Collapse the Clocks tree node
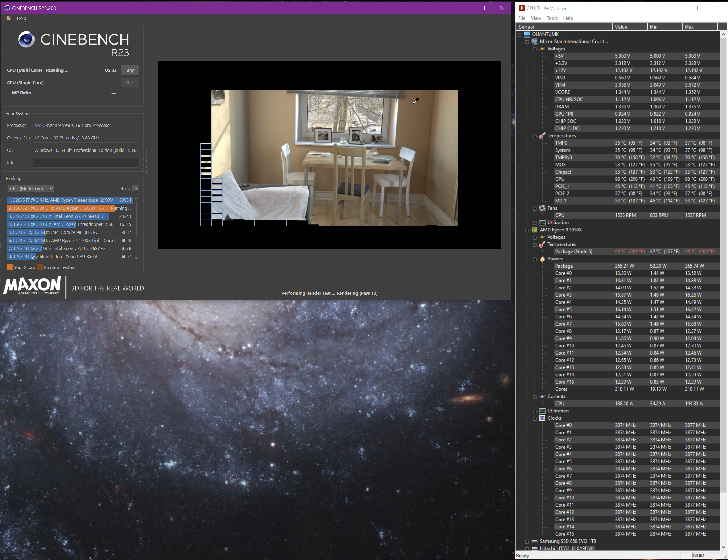This screenshot has width=728, height=560. pos(535,418)
